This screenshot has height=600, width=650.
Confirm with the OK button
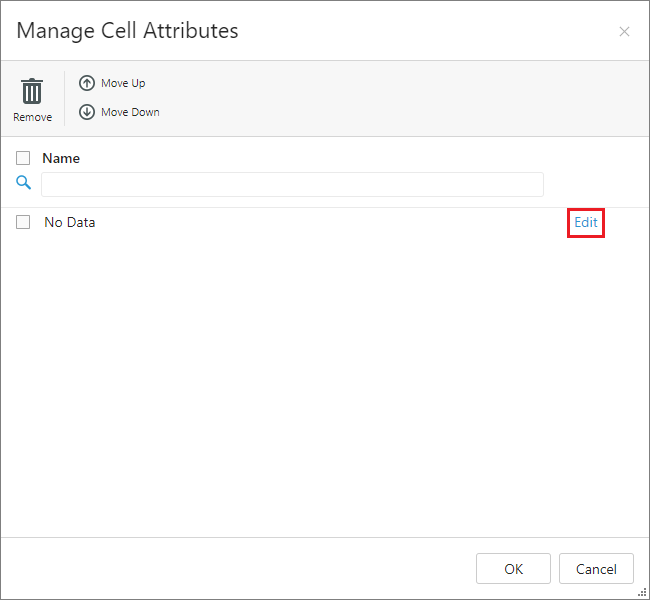pyautogui.click(x=513, y=568)
